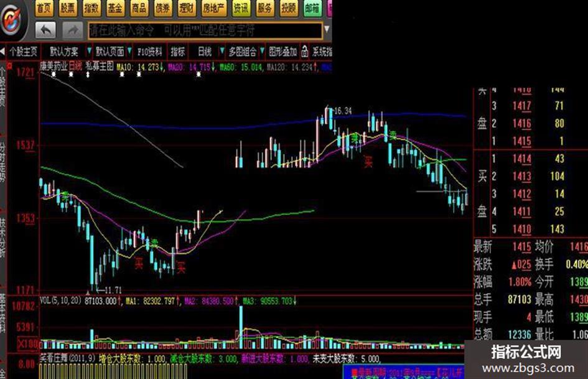
Task: Expand the 日线 period dropdown arrow
Action: [x=222, y=50]
